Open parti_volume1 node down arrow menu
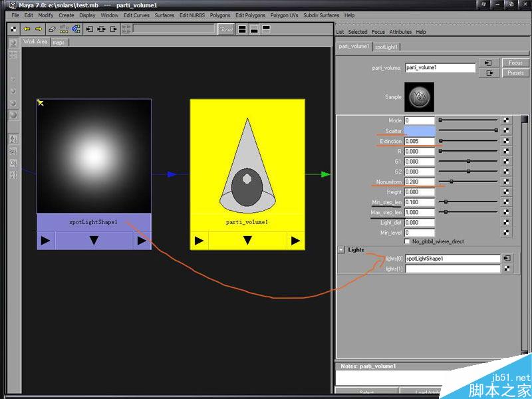The width and height of the screenshot is (532, 399). click(x=247, y=241)
